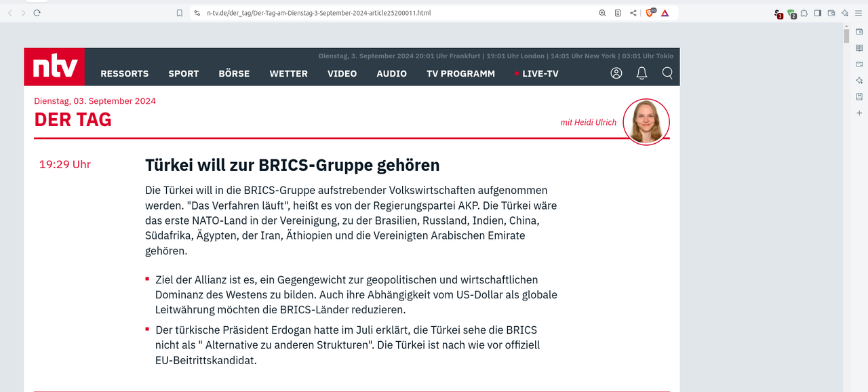Image resolution: width=868 pixels, height=392 pixels.
Task: Open Brave Shields lion icon
Action: [650, 13]
